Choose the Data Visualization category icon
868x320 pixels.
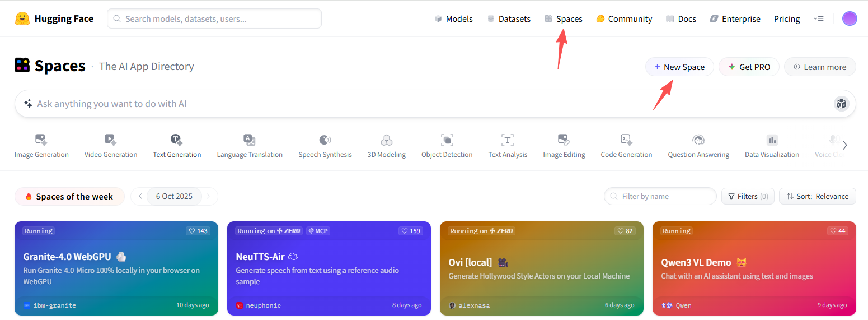pos(772,140)
